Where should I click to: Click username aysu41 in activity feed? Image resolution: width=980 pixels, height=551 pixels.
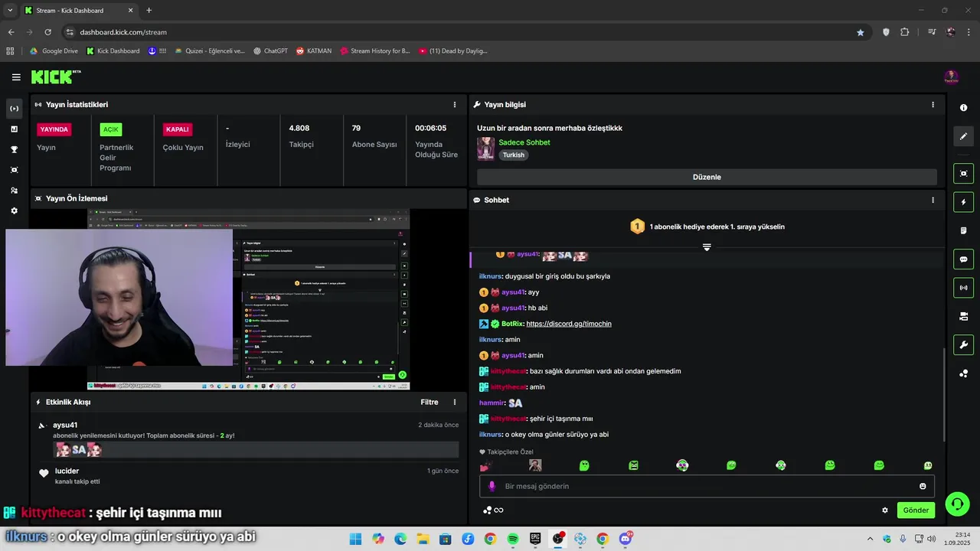tap(65, 425)
